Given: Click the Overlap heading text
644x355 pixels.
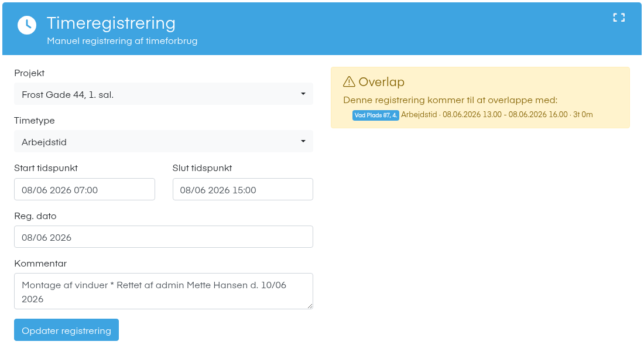Looking at the screenshot, I should pyautogui.click(x=382, y=82).
